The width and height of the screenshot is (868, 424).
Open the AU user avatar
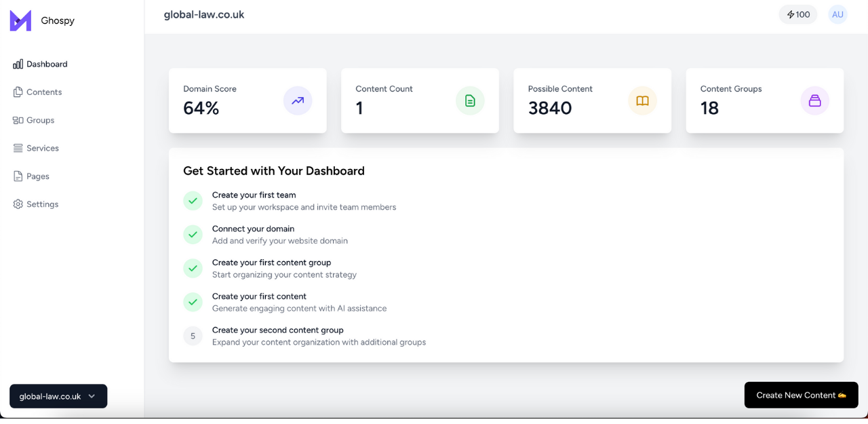pos(837,14)
